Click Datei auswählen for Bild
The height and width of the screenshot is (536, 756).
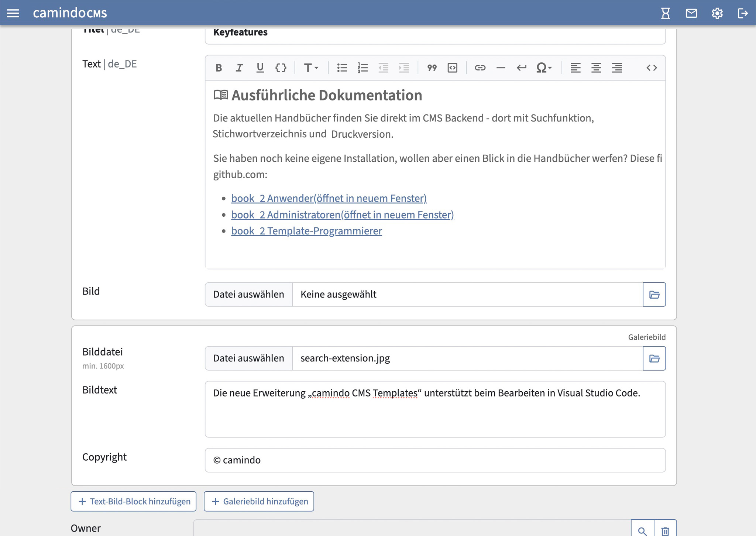pos(249,294)
